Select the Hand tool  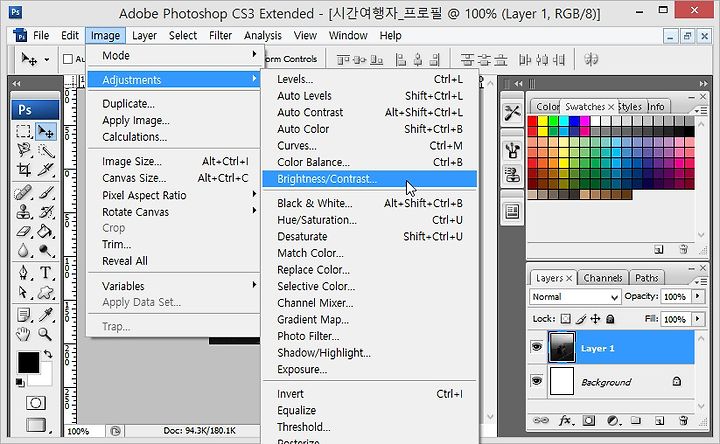(23, 334)
